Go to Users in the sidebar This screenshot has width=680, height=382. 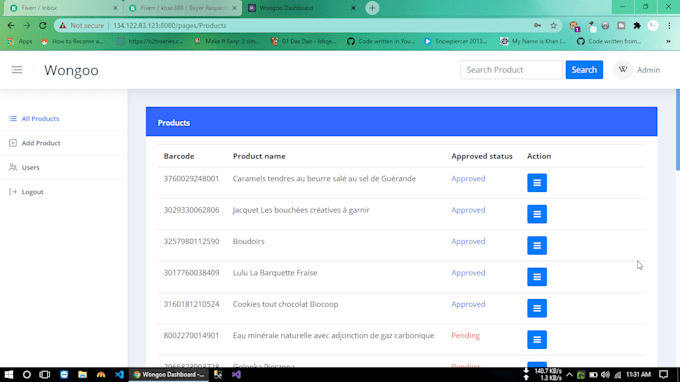30,167
